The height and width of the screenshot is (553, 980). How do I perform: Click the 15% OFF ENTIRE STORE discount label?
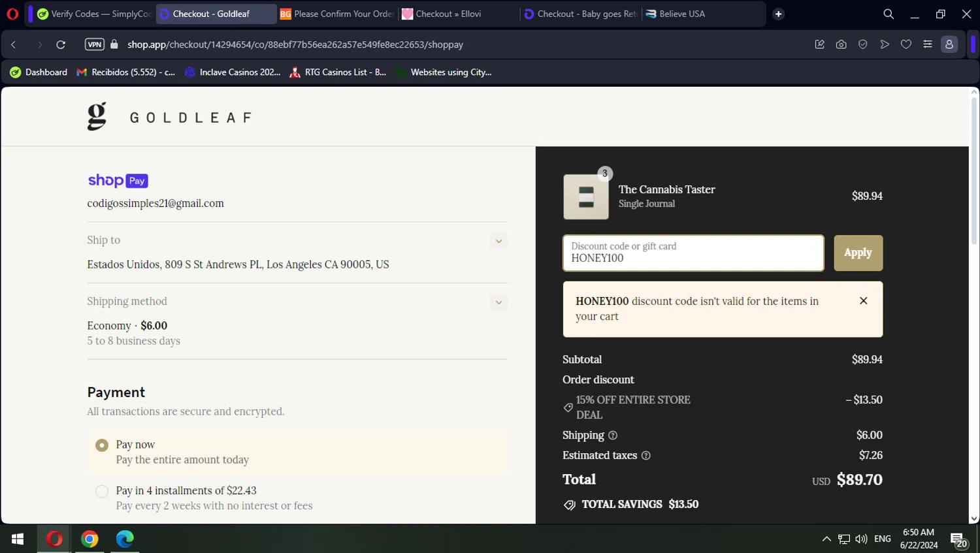[633, 407]
